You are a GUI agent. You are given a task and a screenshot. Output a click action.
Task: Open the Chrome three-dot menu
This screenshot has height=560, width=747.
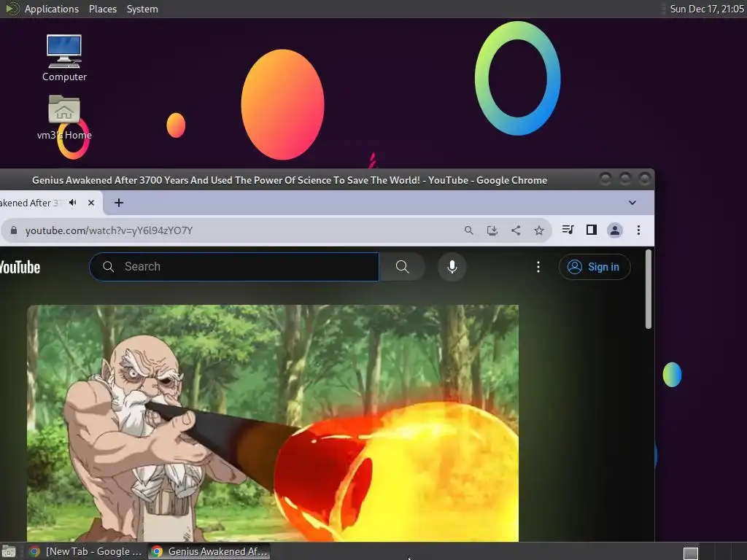click(638, 230)
